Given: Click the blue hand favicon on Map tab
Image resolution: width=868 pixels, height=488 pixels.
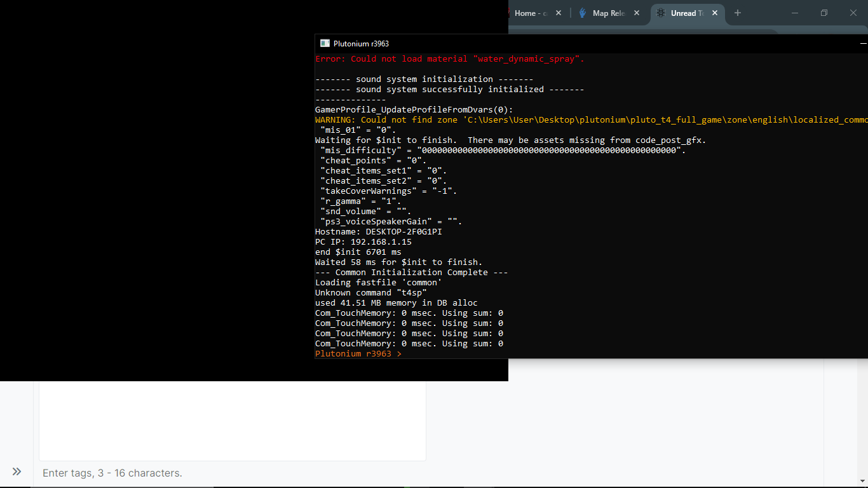Looking at the screenshot, I should pos(583,13).
